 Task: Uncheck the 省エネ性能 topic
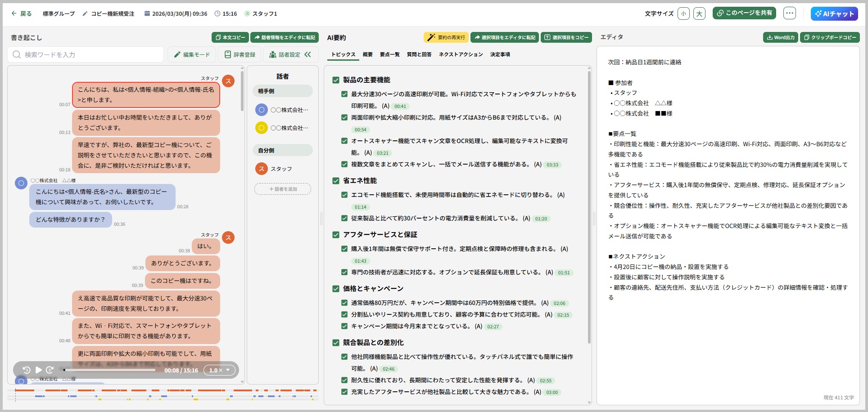(x=335, y=181)
